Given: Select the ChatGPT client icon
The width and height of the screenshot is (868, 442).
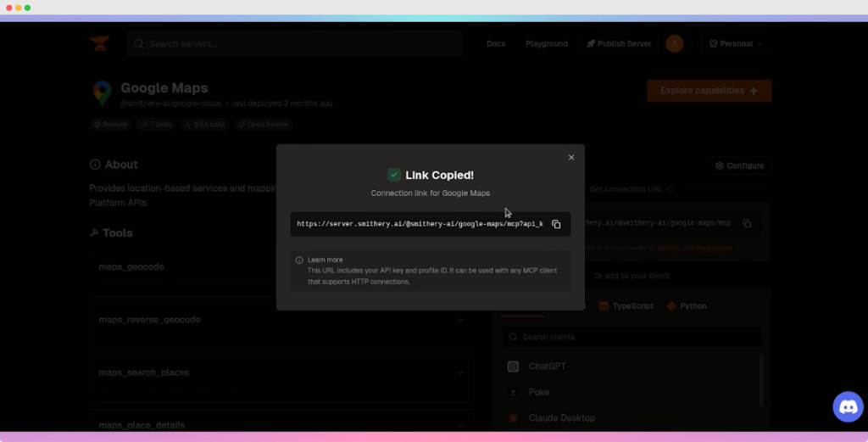Looking at the screenshot, I should coord(513,366).
